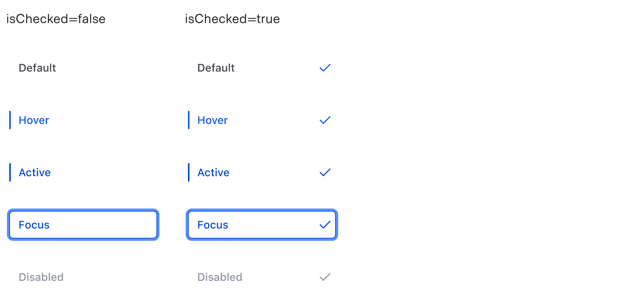Select the checked Active menu item

click(x=213, y=172)
